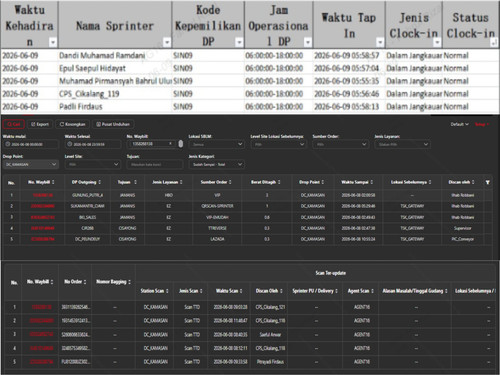The height and width of the screenshot is (375, 500).
Task: Sort by Drop Point column header
Action: [323, 182]
